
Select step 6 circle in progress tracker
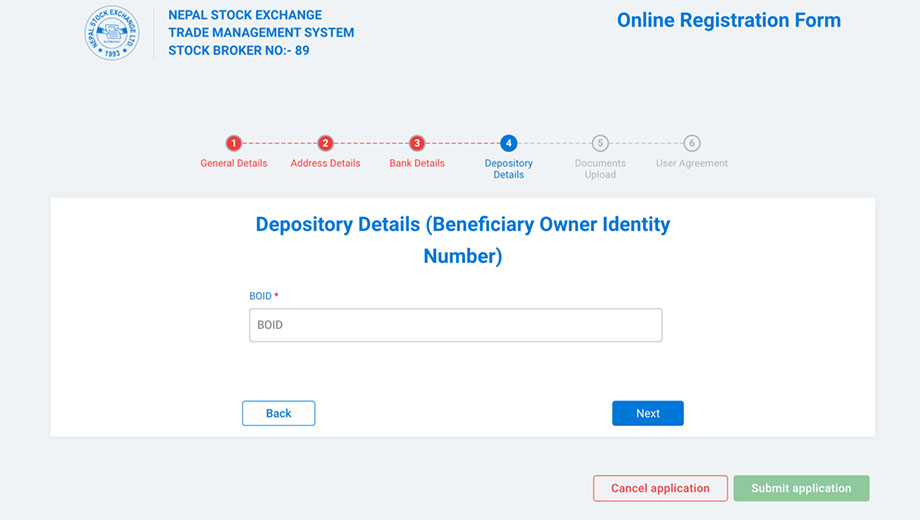(692, 143)
